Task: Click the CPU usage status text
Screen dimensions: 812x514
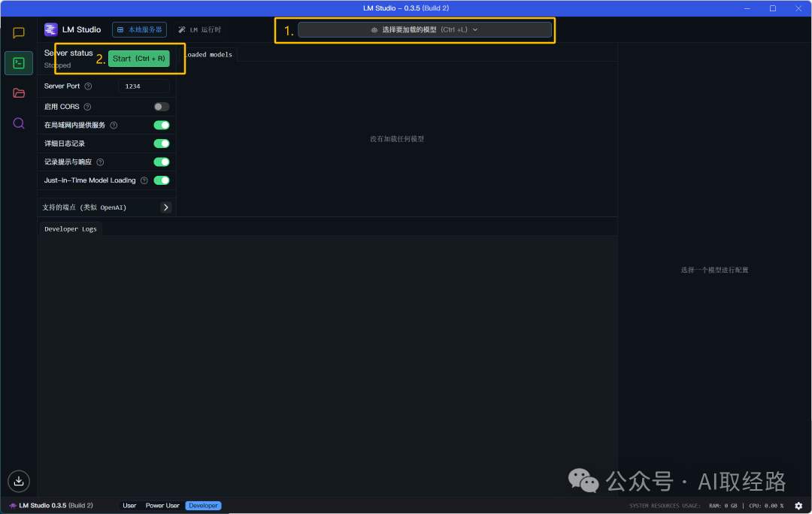Action: tap(766, 506)
